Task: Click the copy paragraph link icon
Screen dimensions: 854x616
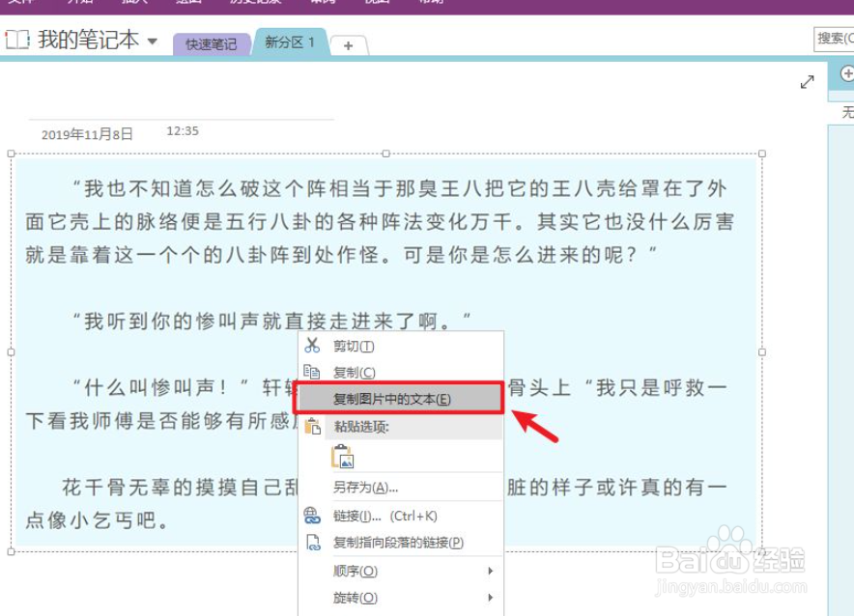Action: pyautogui.click(x=312, y=542)
